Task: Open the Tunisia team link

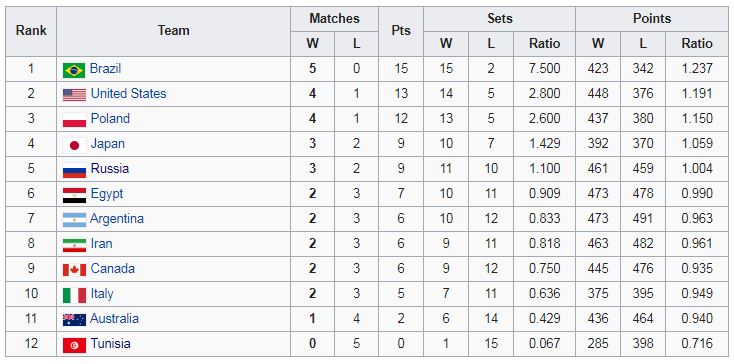Action: [110, 343]
